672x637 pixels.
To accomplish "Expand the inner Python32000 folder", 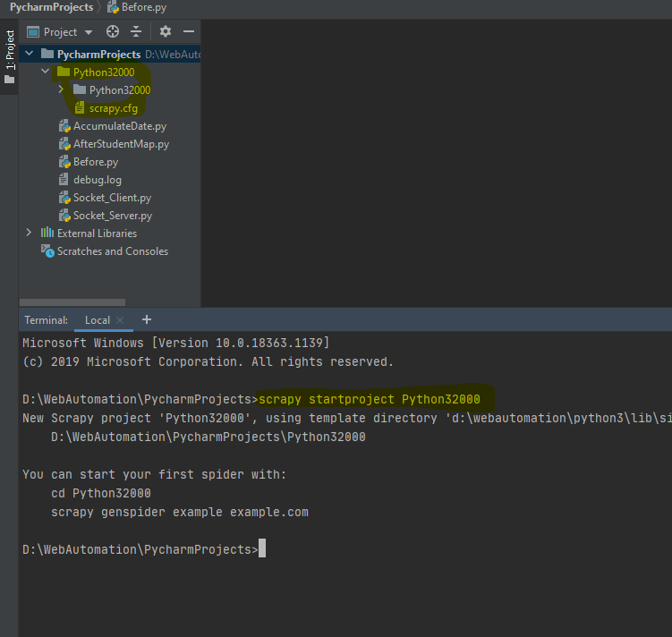I will click(61, 89).
